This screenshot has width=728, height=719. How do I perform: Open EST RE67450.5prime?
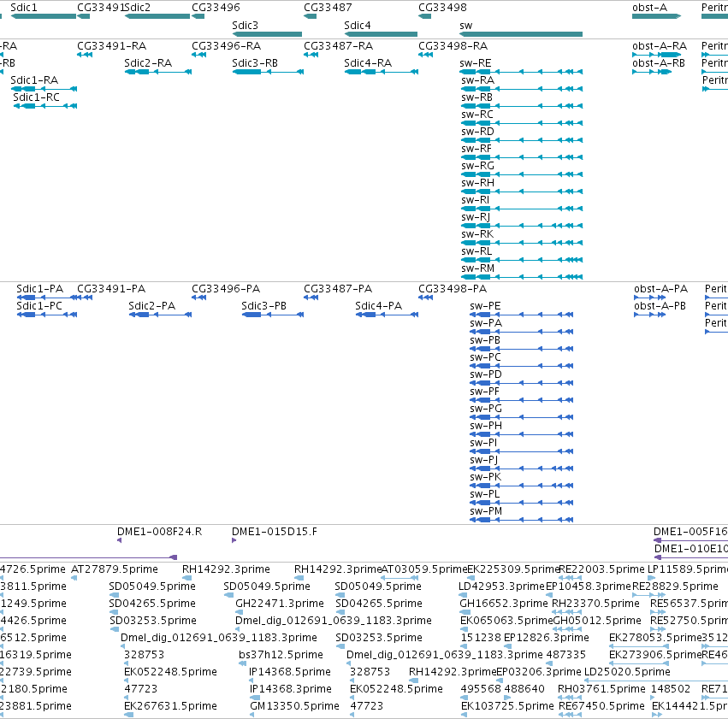tap(570, 715)
